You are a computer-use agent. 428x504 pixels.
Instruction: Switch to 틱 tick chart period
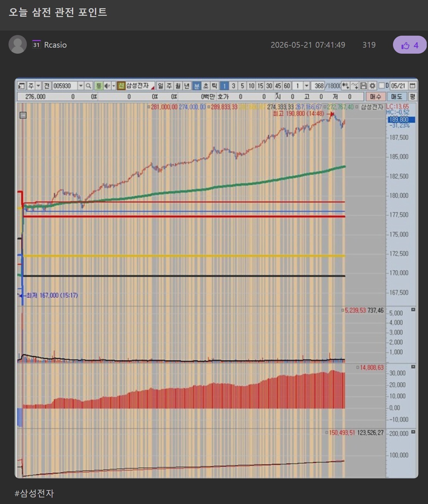coord(214,86)
